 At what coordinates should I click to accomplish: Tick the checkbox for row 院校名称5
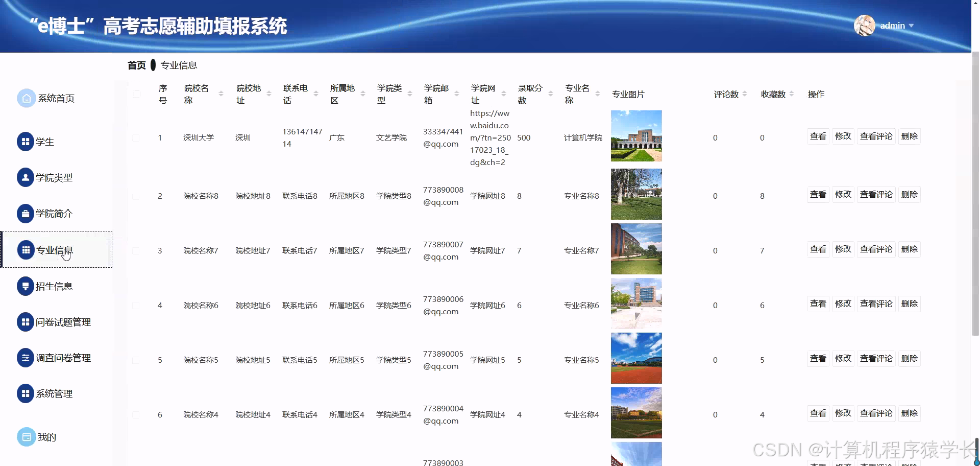pos(136,360)
